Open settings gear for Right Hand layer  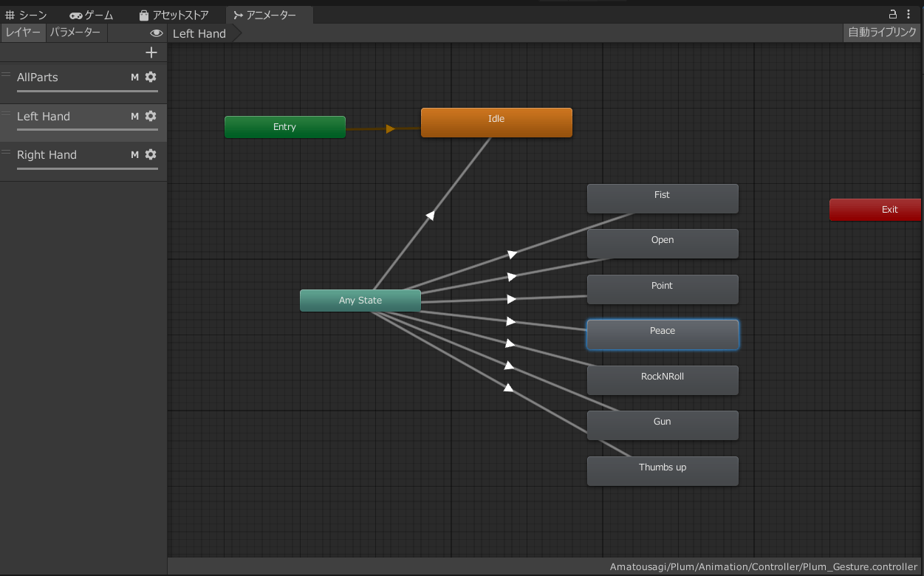[x=151, y=154]
